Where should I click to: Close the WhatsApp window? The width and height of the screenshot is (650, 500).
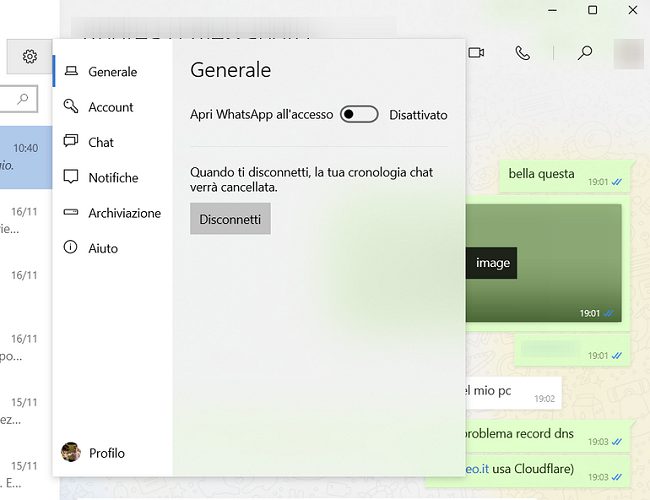click(x=633, y=10)
